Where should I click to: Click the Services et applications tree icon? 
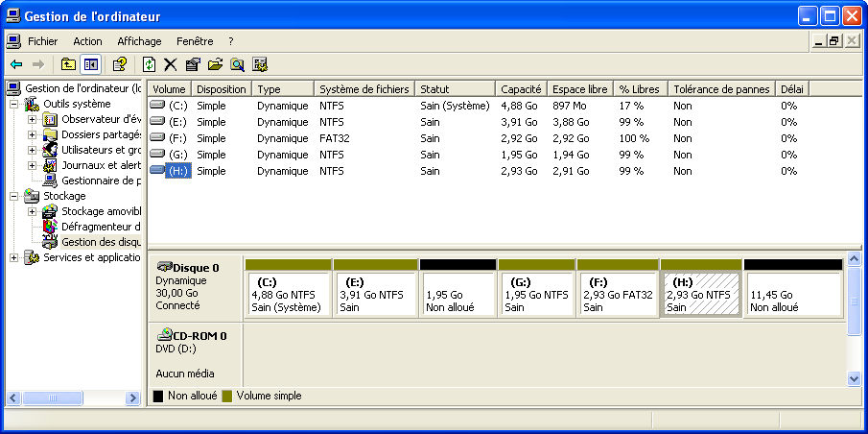pyautogui.click(x=33, y=257)
